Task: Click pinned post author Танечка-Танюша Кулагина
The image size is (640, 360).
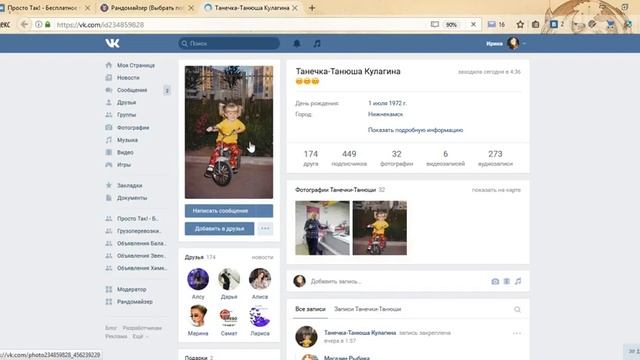Action: [x=360, y=333]
